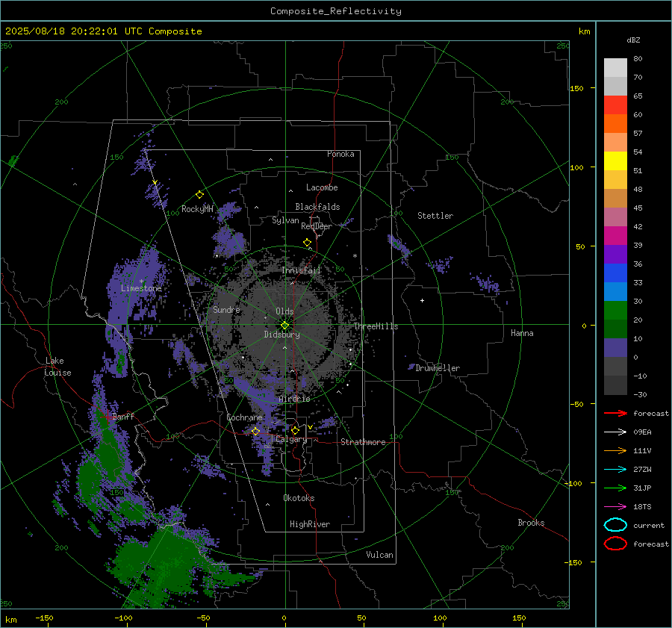672x628 pixels.
Task: Click the red forecast arrow in legend
Action: (615, 413)
